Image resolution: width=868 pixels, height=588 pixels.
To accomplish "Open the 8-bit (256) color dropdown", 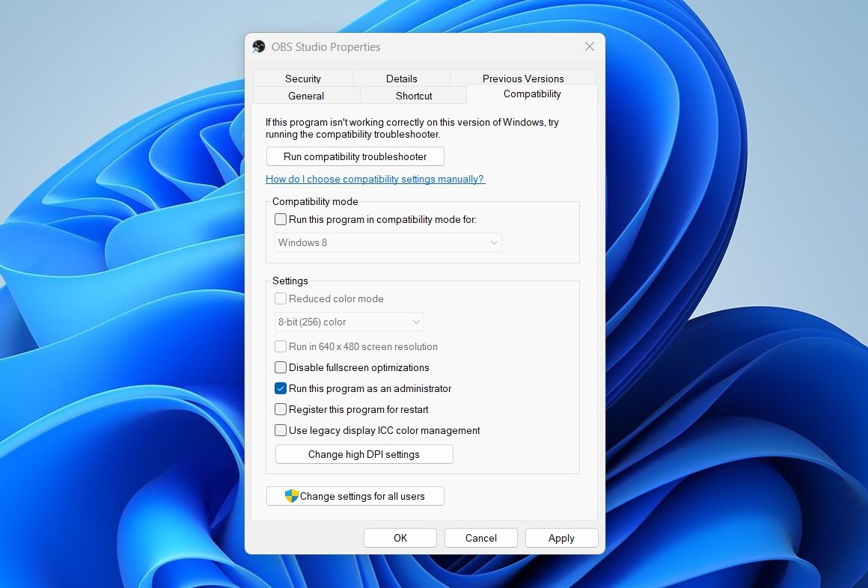I will [x=349, y=322].
